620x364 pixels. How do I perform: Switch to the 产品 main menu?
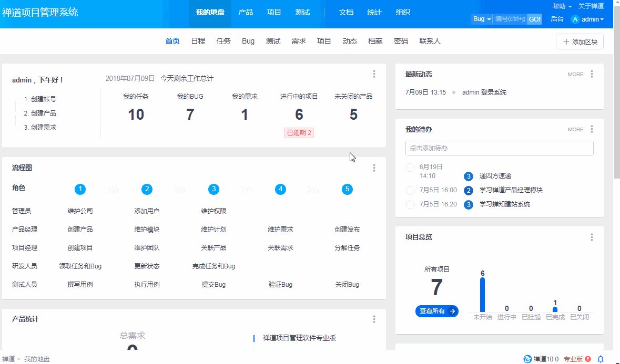(246, 12)
